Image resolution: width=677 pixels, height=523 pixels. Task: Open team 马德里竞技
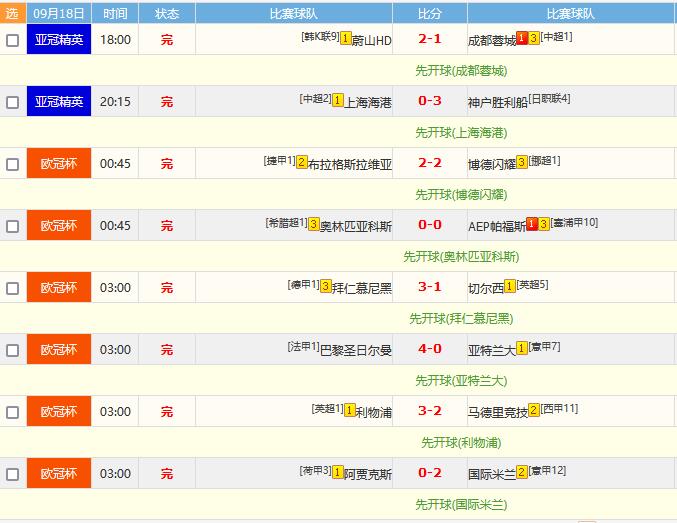pyautogui.click(x=498, y=412)
